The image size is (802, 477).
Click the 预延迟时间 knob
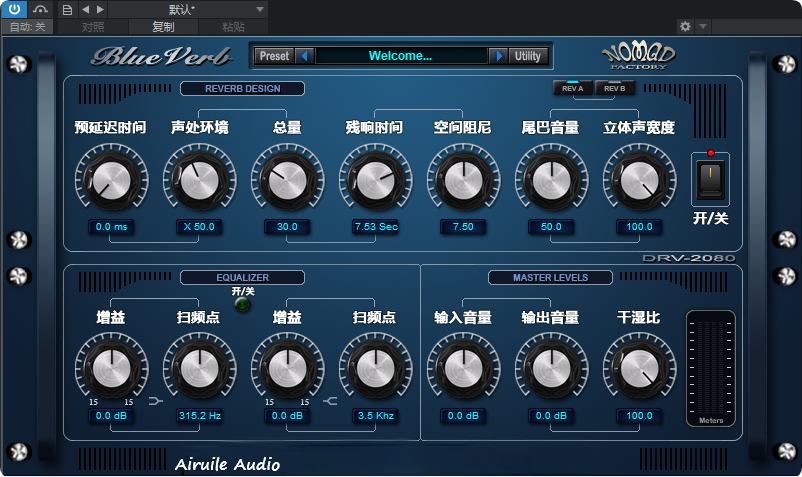(x=112, y=180)
